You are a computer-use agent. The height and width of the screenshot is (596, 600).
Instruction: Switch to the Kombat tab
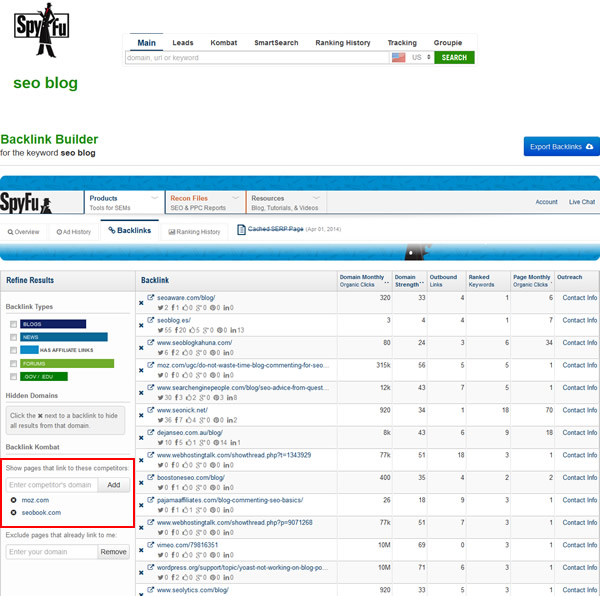[x=224, y=42]
